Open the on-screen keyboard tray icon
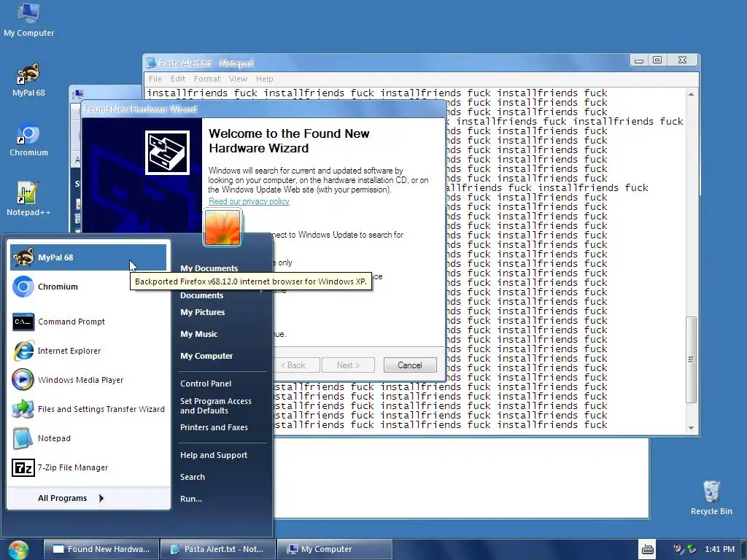 (648, 550)
